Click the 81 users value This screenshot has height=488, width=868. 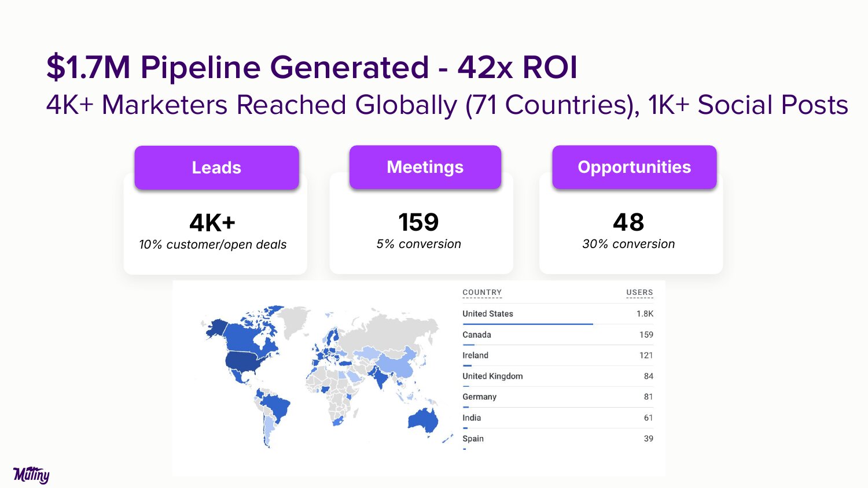point(649,397)
